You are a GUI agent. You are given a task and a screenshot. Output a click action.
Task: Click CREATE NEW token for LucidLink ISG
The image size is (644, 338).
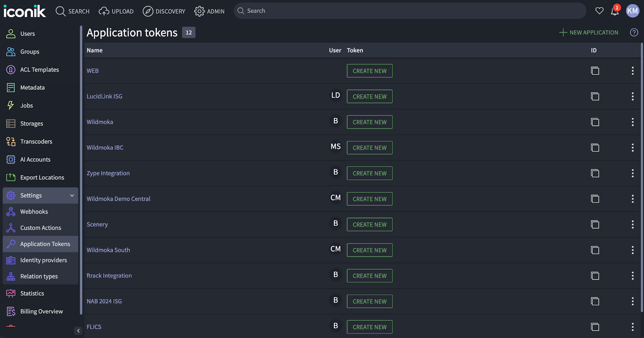tap(369, 97)
